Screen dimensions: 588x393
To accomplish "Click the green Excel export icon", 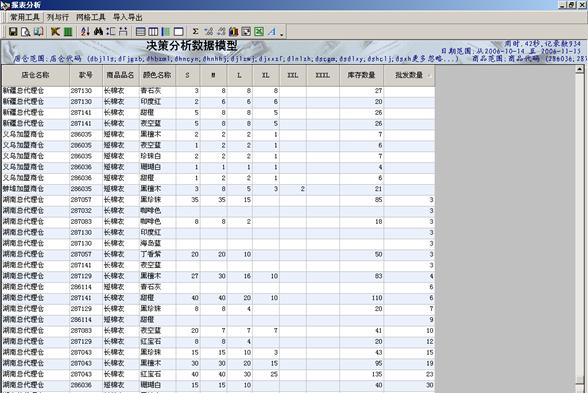I will [259, 32].
